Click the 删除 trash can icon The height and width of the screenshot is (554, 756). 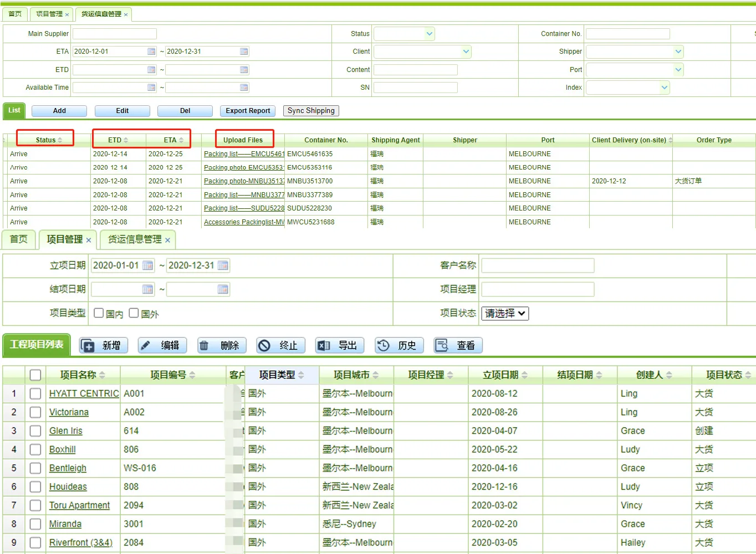point(204,346)
